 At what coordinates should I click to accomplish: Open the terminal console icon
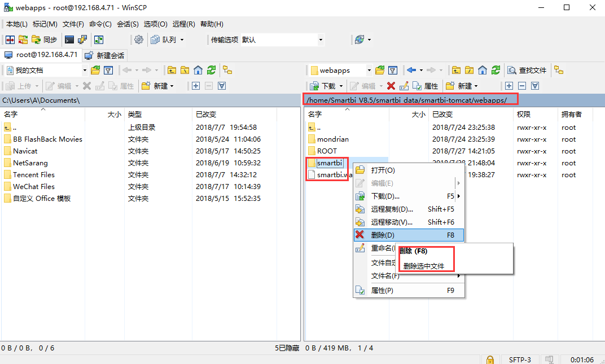pyautogui.click(x=69, y=40)
